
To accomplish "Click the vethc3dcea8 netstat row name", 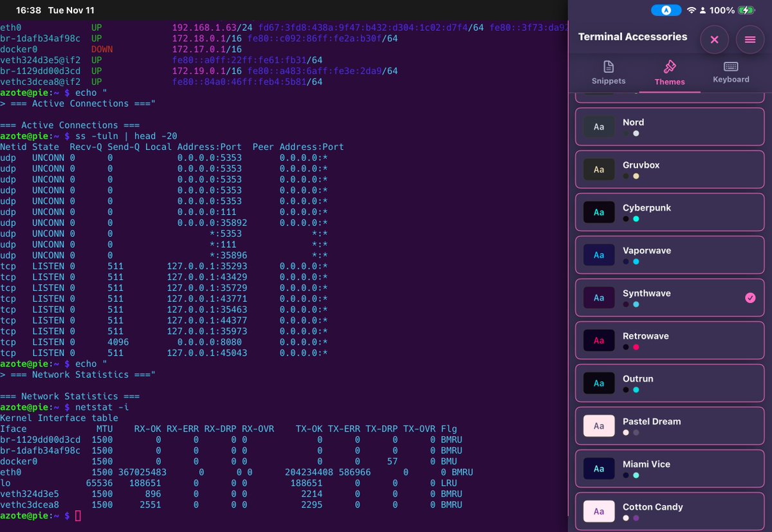I will coord(30,505).
